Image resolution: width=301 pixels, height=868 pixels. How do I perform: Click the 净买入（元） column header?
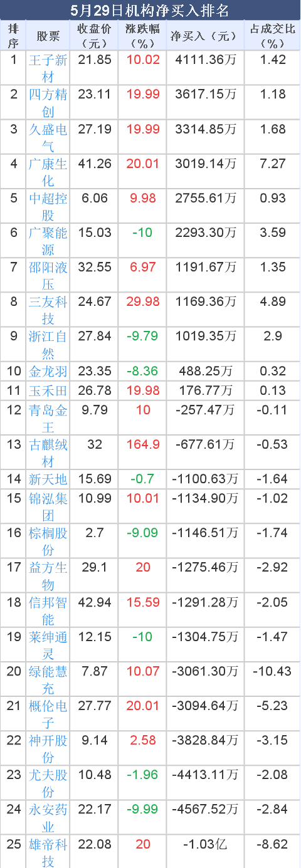click(x=205, y=36)
